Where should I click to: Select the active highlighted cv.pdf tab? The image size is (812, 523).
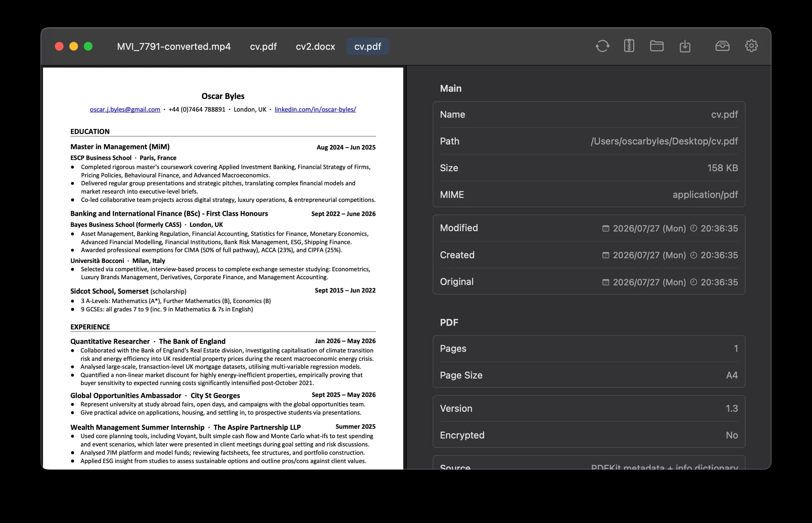point(368,46)
